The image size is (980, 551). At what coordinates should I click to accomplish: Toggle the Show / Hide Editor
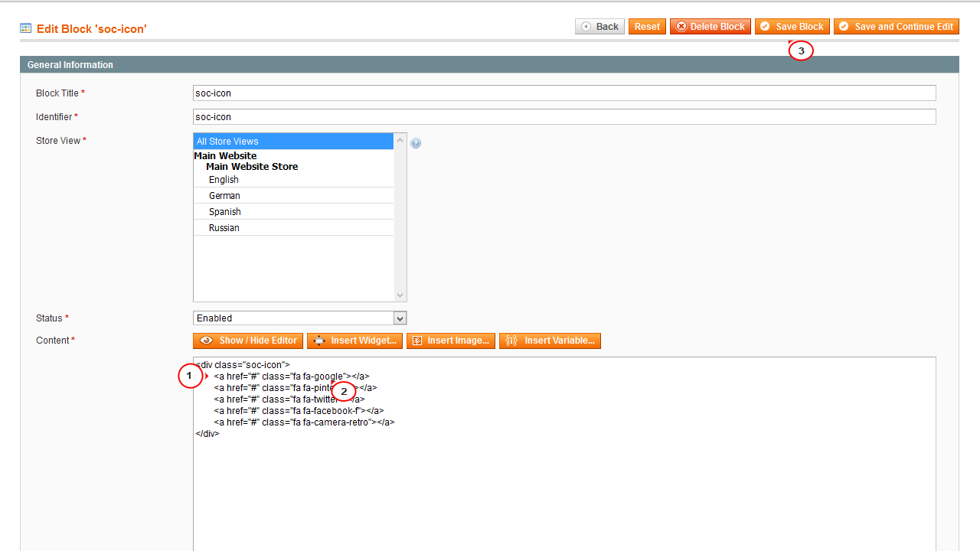(x=247, y=341)
